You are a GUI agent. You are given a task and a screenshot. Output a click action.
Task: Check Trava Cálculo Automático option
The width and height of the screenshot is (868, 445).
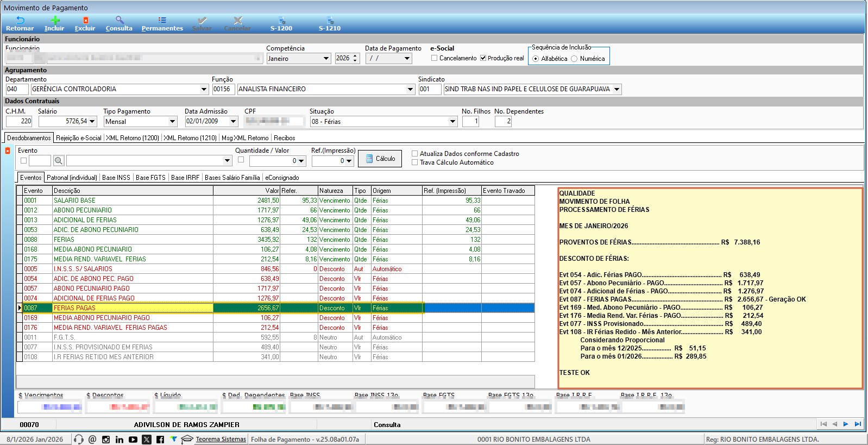415,162
